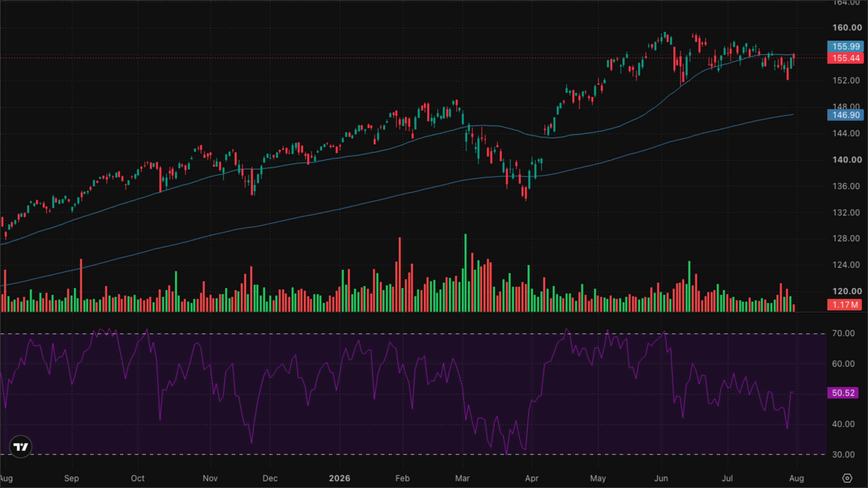The height and width of the screenshot is (488, 868).
Task: Open the TradingView logo badge
Action: [x=21, y=447]
